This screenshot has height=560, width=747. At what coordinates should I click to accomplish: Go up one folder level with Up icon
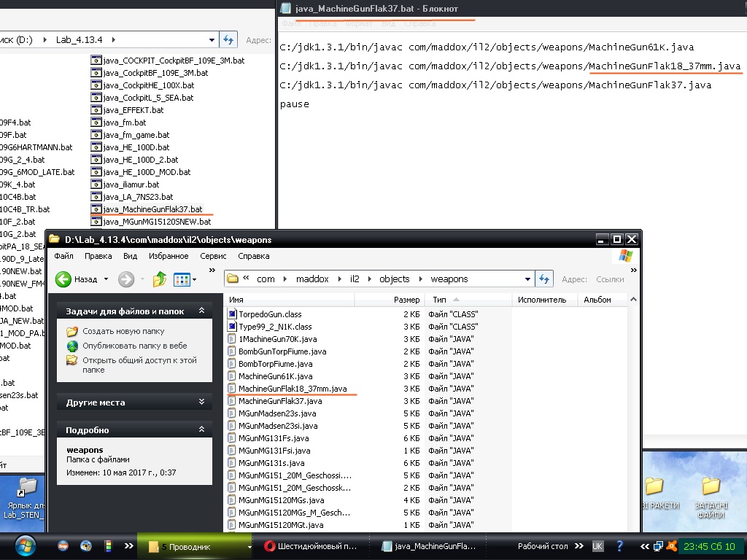tap(160, 279)
